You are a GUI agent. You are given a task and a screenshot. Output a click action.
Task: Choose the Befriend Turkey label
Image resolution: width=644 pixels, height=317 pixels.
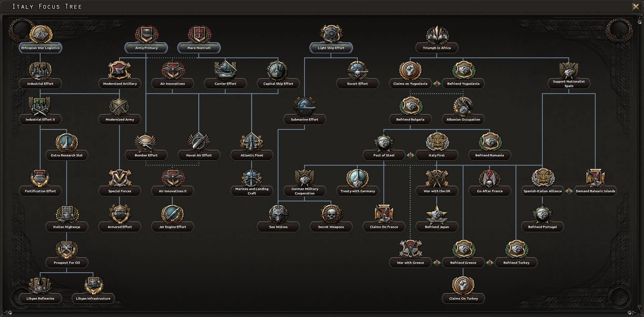516,263
